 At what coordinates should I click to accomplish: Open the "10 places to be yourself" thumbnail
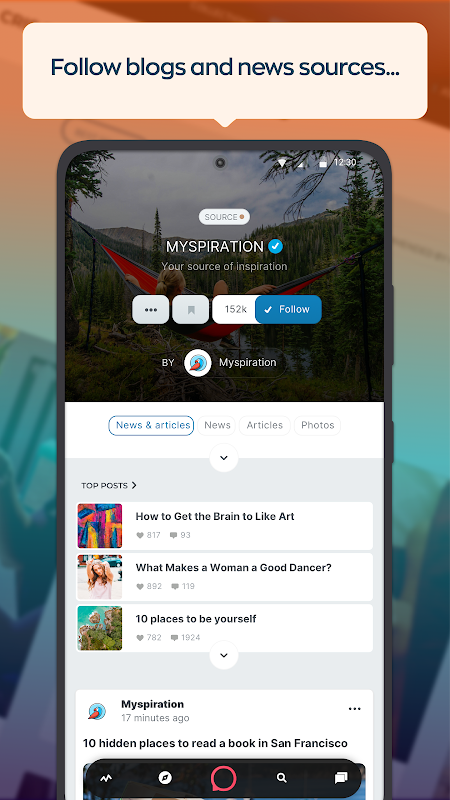tap(99, 628)
